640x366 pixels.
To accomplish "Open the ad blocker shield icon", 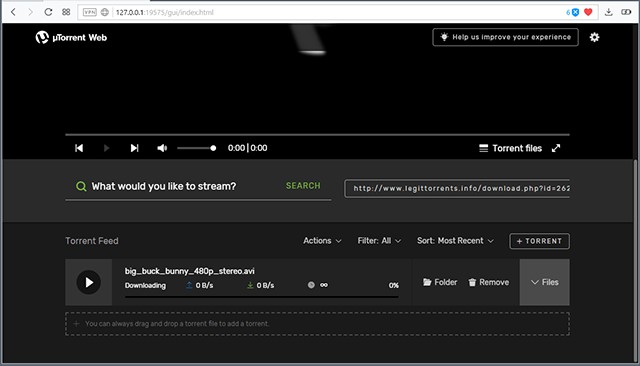I will 575,12.
